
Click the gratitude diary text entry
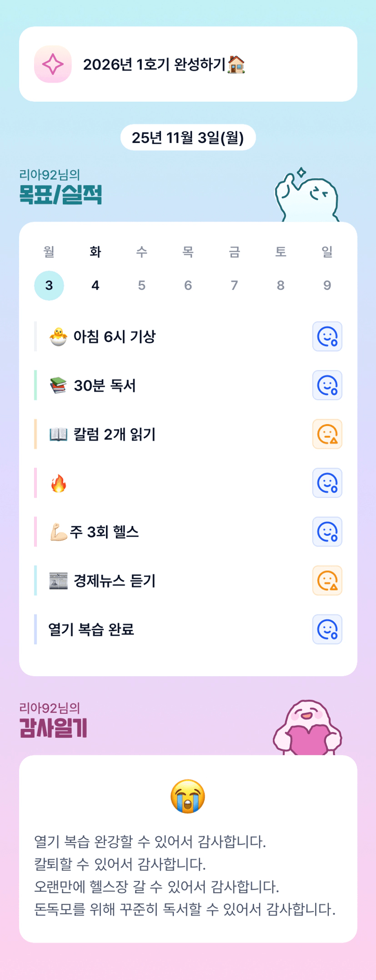tap(185, 875)
